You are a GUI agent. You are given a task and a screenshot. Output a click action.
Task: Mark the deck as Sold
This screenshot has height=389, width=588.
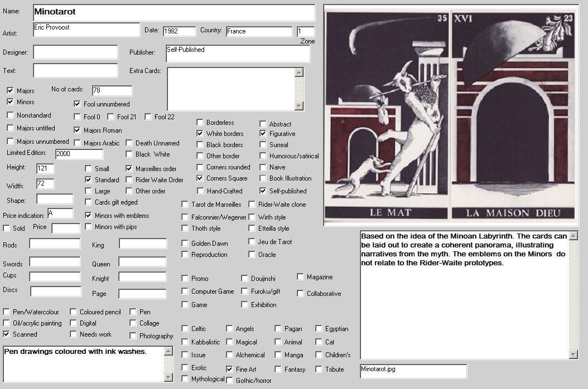[x=7, y=228]
